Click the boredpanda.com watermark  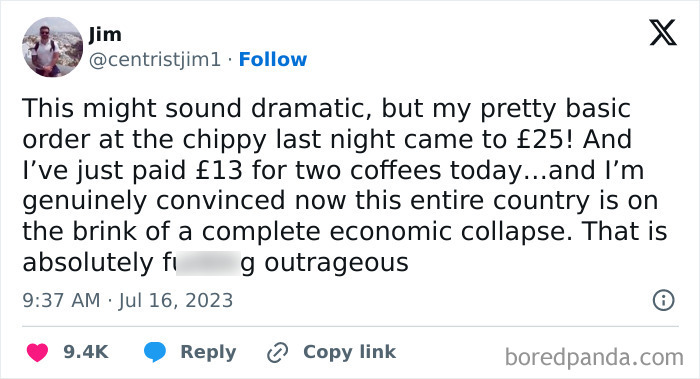click(594, 357)
